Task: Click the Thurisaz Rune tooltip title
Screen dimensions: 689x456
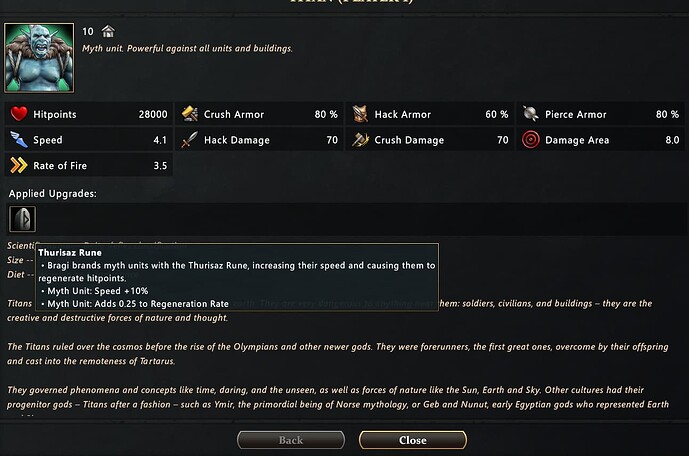Action: tap(70, 253)
